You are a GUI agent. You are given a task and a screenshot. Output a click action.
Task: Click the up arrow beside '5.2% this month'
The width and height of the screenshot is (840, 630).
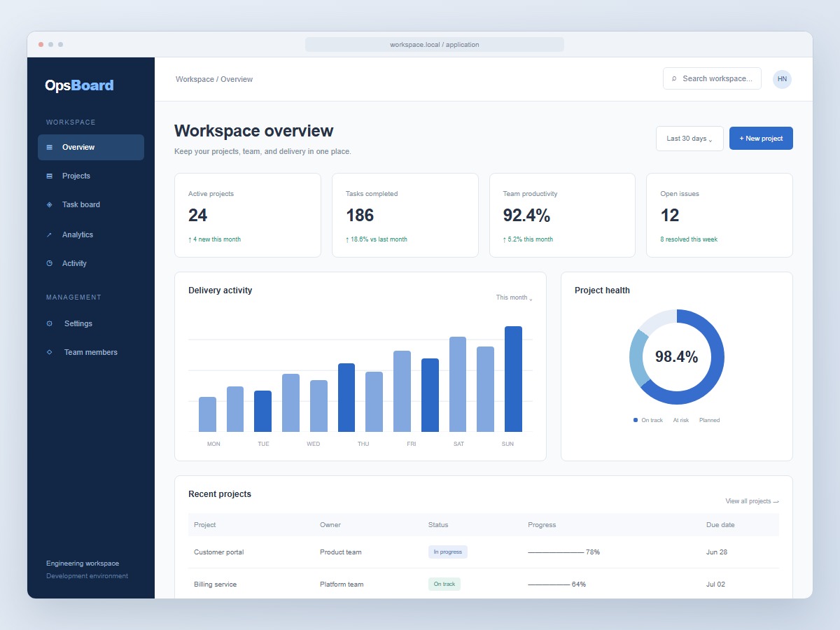point(505,239)
